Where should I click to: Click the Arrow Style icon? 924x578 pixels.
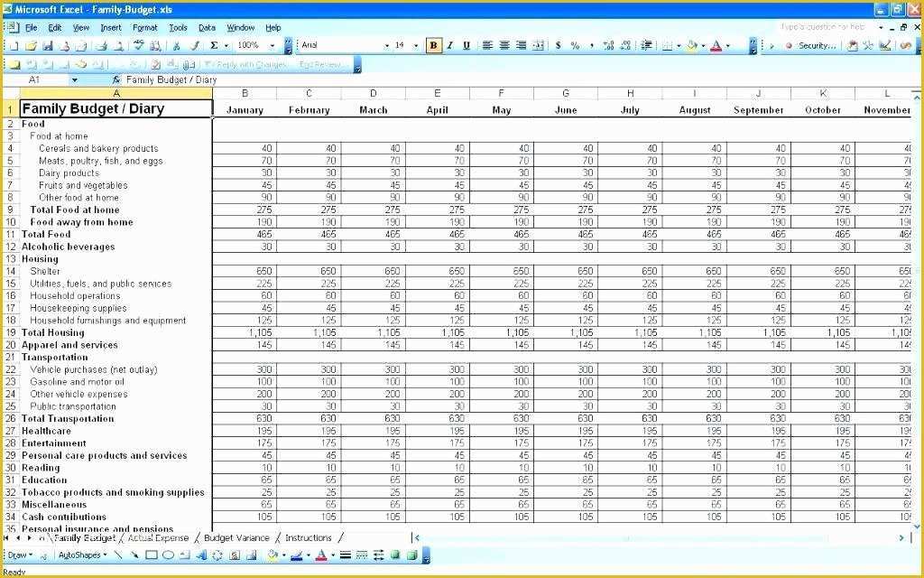(x=378, y=555)
